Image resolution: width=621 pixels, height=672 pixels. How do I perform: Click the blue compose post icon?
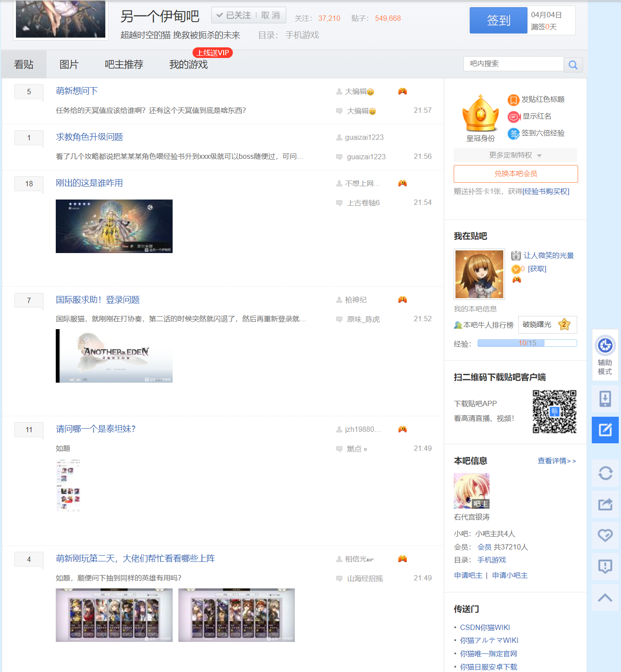click(605, 430)
